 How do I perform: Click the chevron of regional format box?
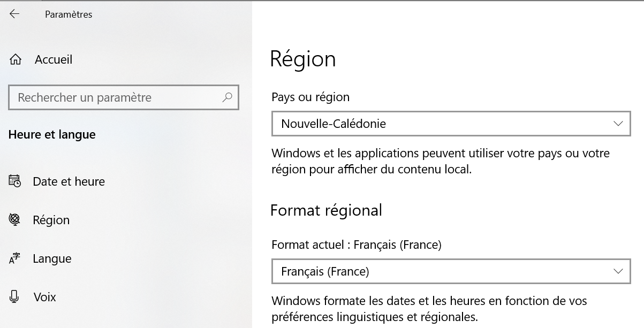[x=618, y=271]
